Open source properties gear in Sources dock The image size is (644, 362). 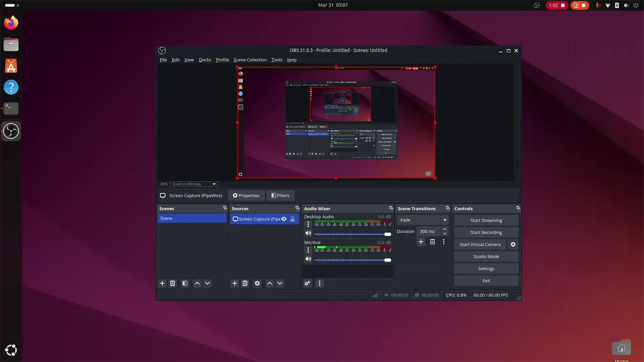tap(257, 284)
